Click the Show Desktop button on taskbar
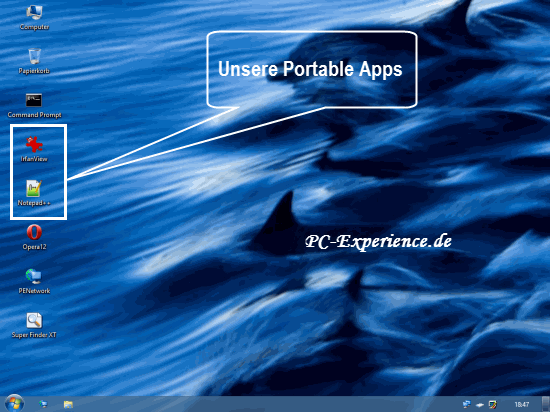The image size is (550, 412). click(545, 404)
